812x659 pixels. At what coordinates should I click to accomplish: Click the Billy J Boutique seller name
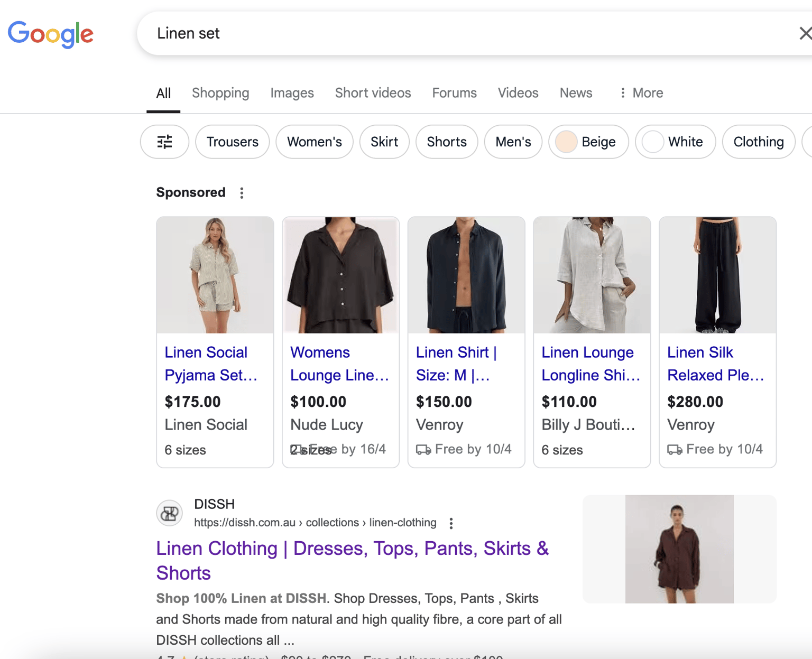[588, 425]
